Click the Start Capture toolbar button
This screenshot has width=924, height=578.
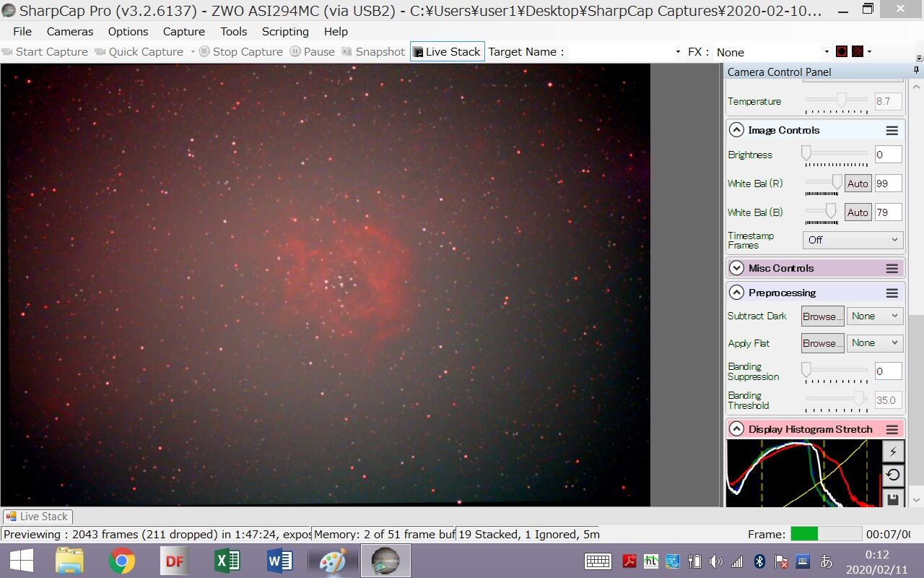click(45, 52)
